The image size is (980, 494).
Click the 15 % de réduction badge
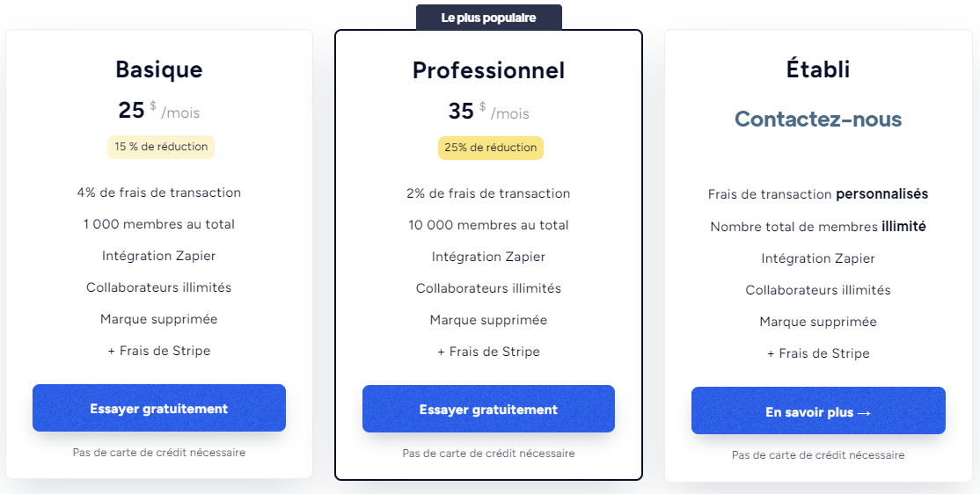click(x=161, y=147)
